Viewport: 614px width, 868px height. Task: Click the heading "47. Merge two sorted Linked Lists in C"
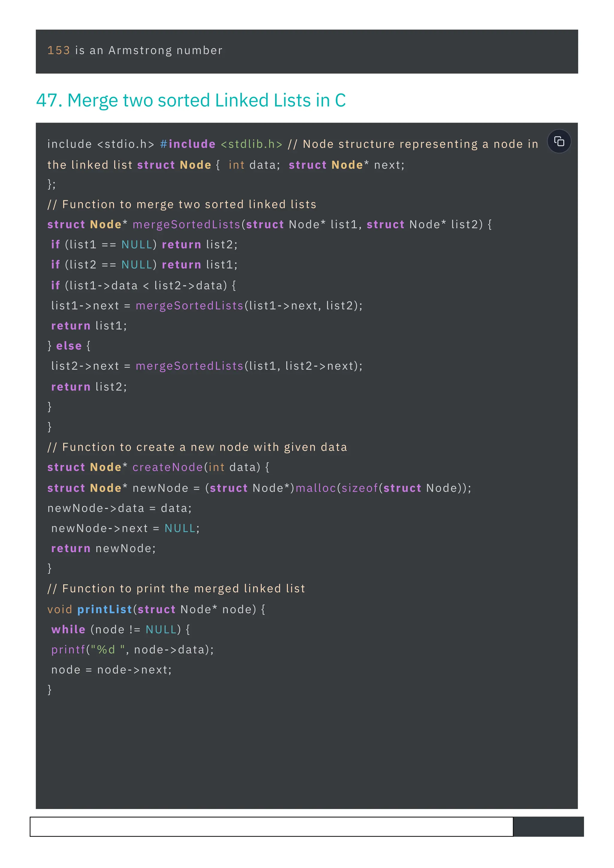pyautogui.click(x=191, y=100)
